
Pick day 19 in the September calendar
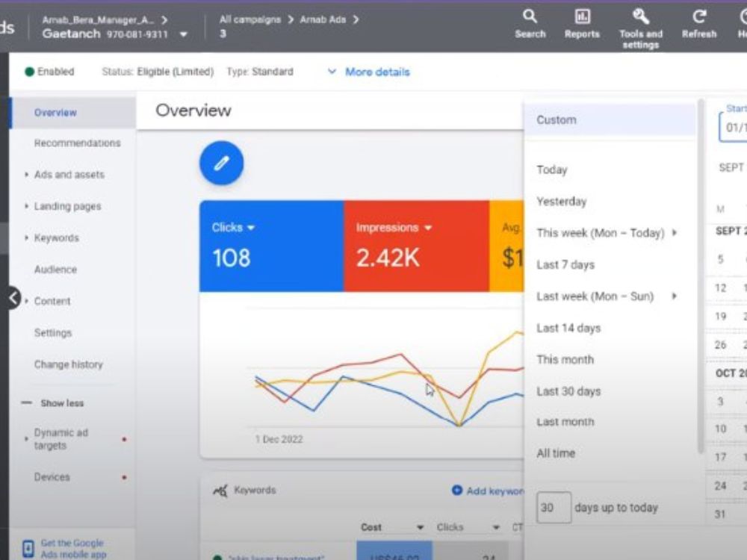click(x=720, y=316)
